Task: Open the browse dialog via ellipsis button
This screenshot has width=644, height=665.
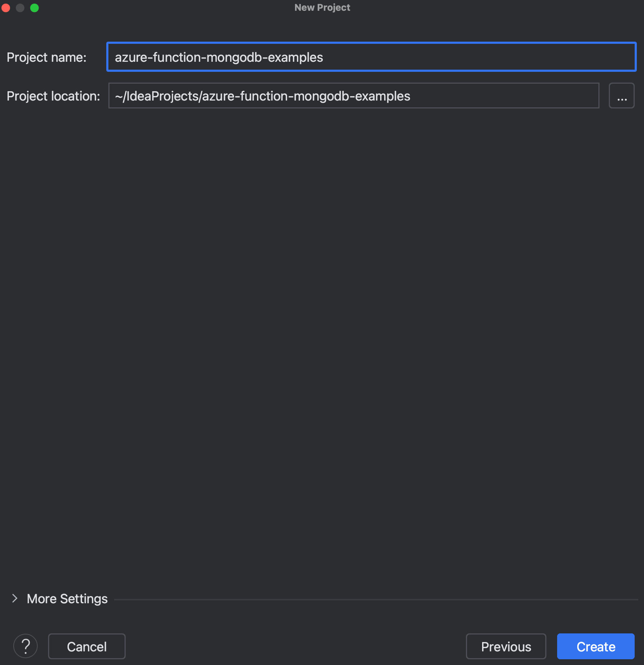Action: coord(621,96)
